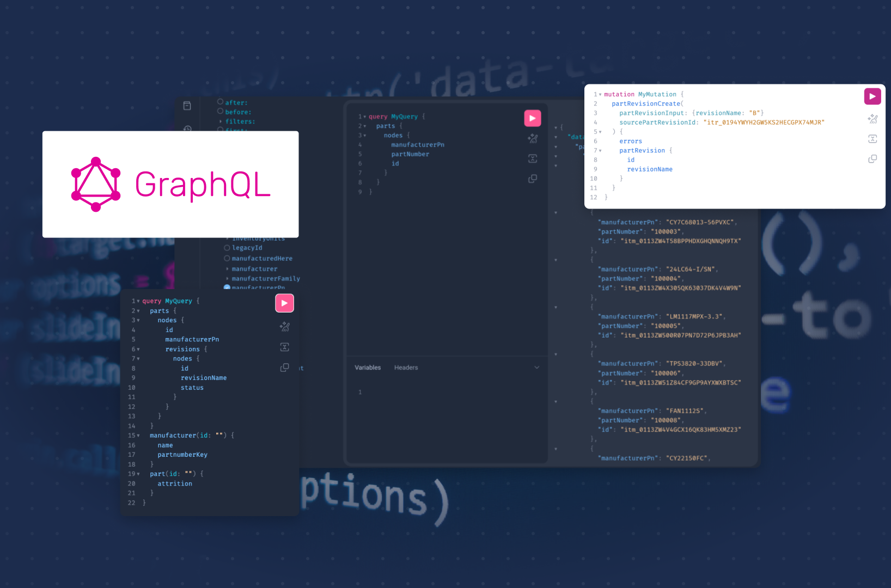
Task: Fold the 'manufacturer(id: "")' block on line 15
Action: (x=138, y=436)
